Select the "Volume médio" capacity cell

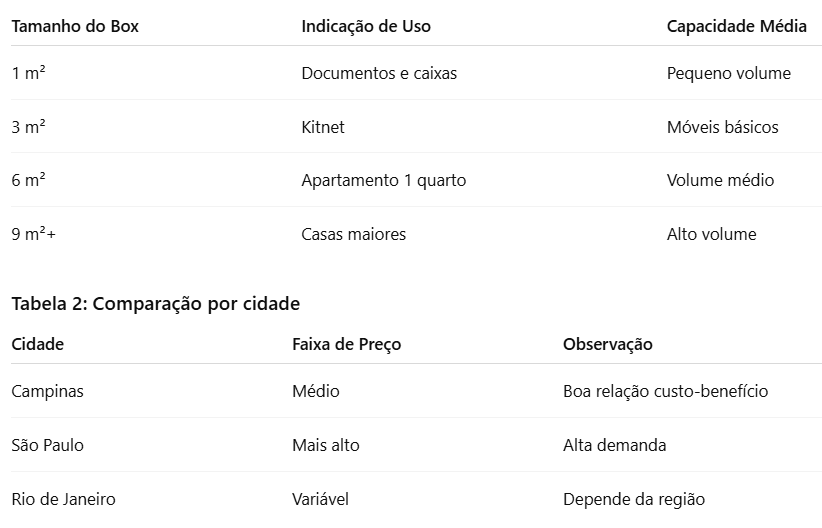click(720, 181)
